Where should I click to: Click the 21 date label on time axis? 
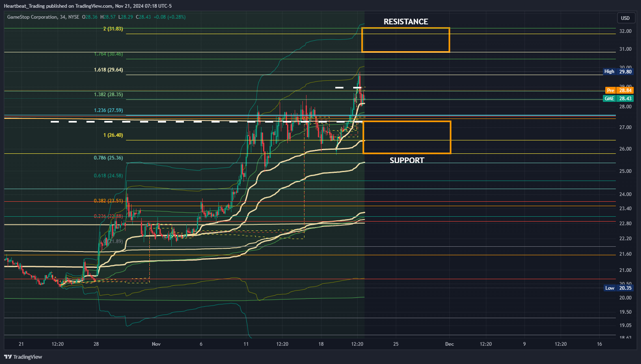coord(21,344)
